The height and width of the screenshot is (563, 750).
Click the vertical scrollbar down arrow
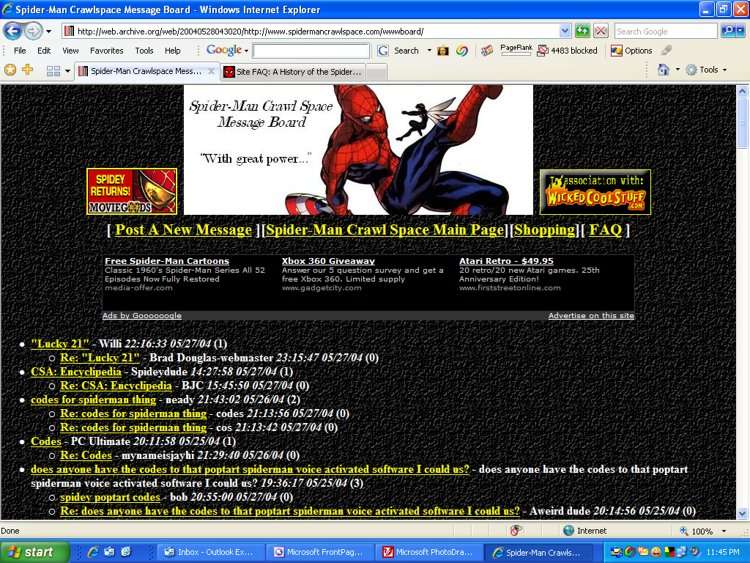pos(742,513)
